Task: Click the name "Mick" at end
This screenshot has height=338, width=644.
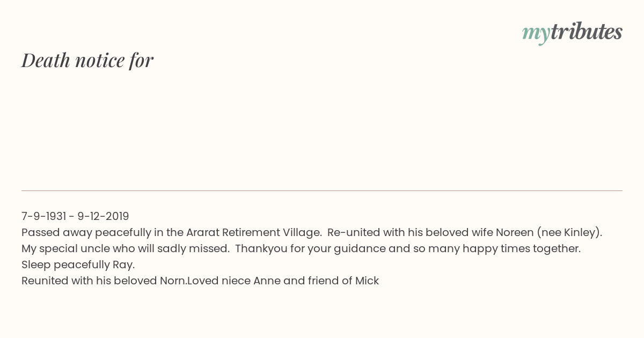Action: [x=367, y=281]
